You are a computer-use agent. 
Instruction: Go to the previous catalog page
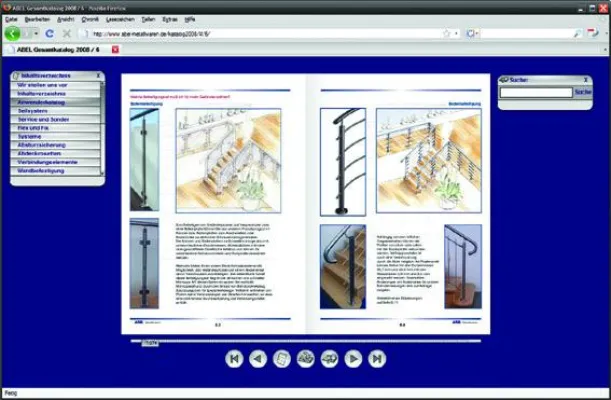(258, 359)
